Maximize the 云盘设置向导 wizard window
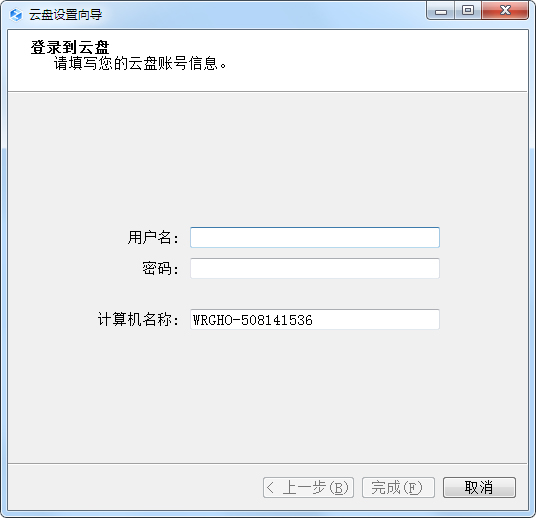Screen dimensions: 536x518 point(468,11)
